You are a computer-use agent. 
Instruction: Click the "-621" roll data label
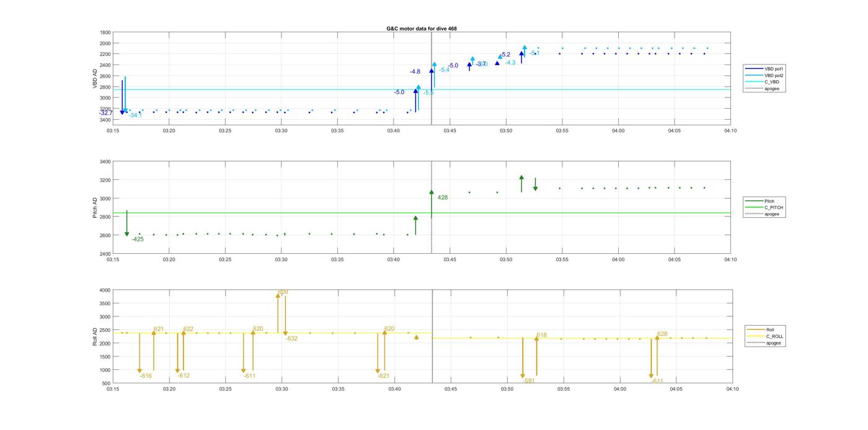tap(383, 376)
